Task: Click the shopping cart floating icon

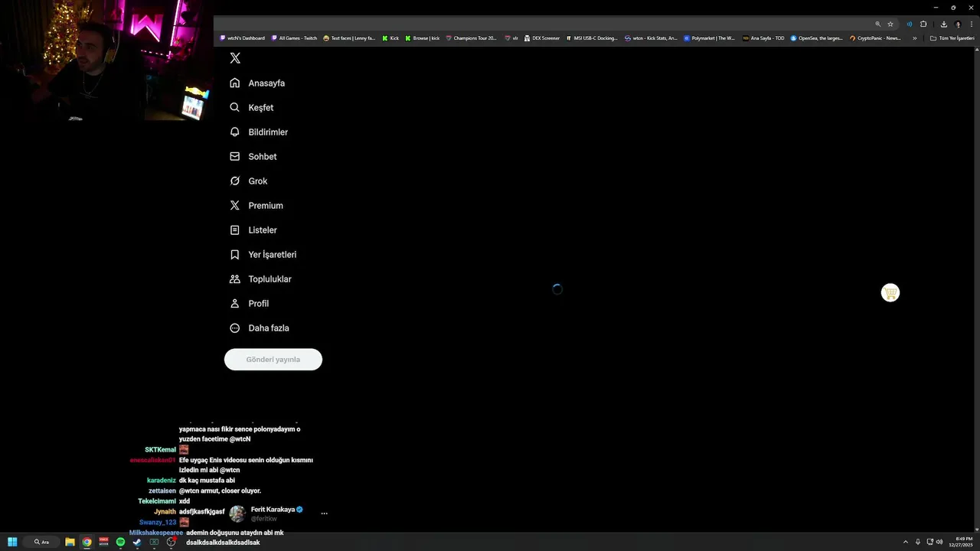Action: pos(890,292)
